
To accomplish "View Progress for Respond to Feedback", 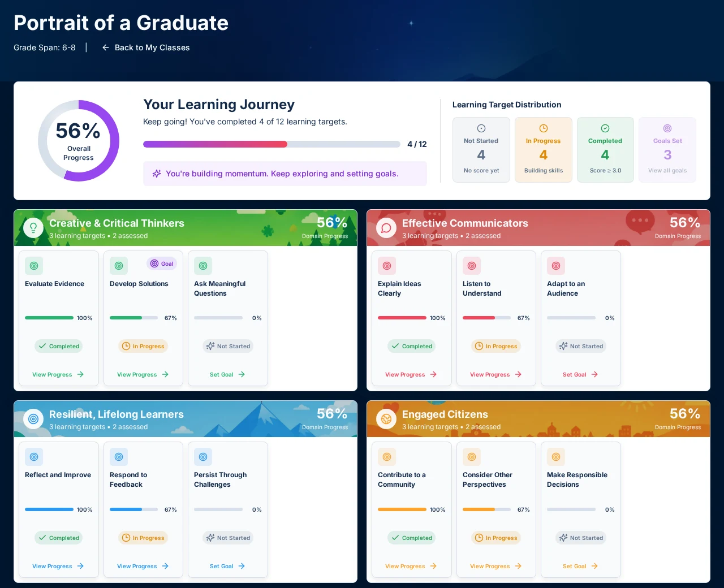I will pyautogui.click(x=143, y=566).
